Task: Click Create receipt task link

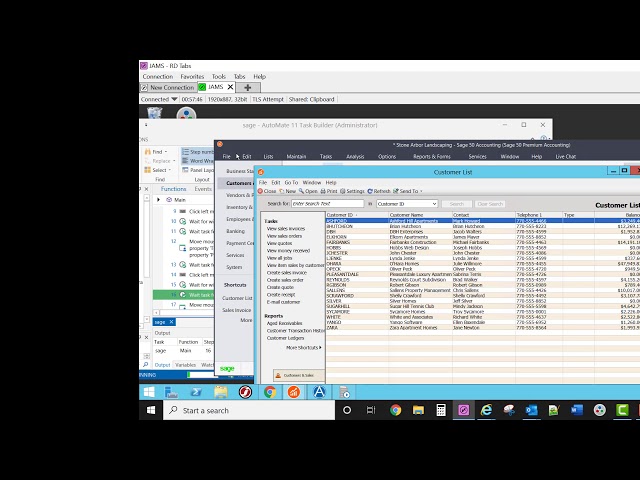Action: [281, 295]
